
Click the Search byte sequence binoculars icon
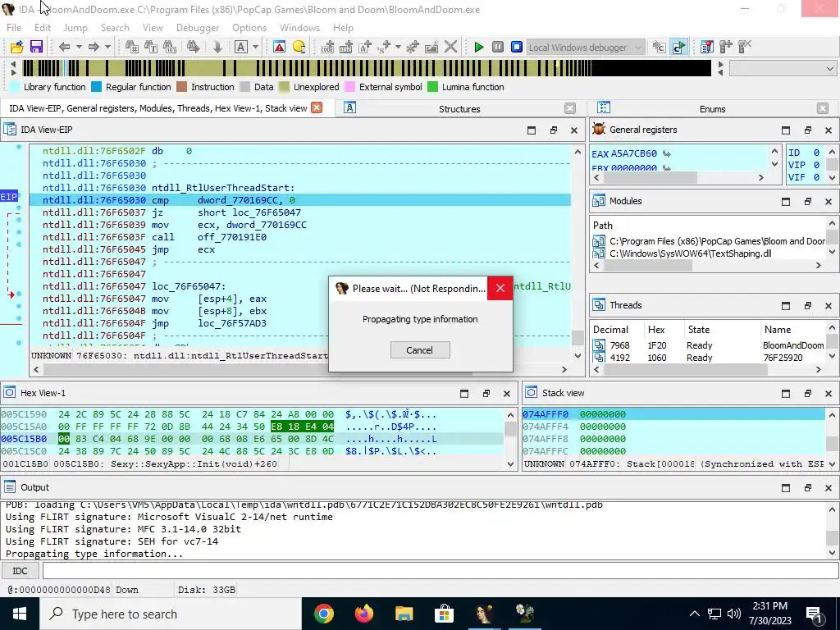(170, 47)
